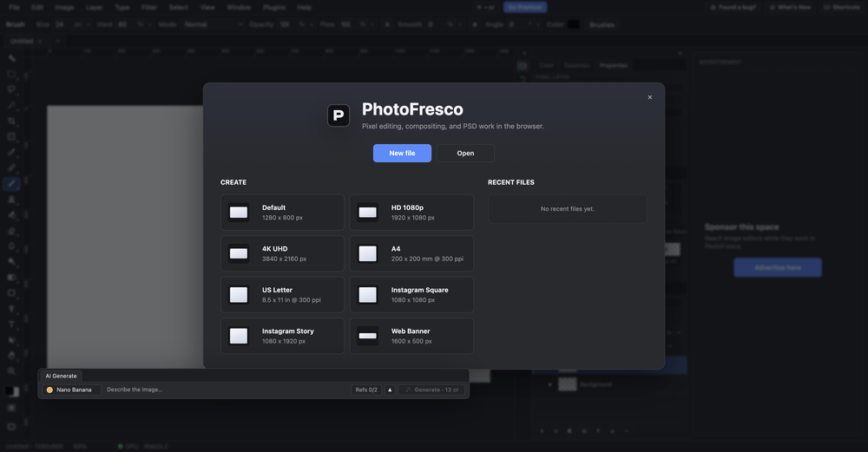Select the Zoom magnifier tool

[11, 370]
